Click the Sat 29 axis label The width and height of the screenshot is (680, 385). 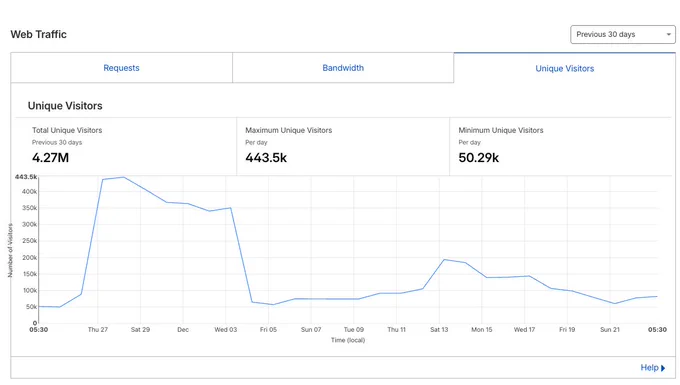140,330
